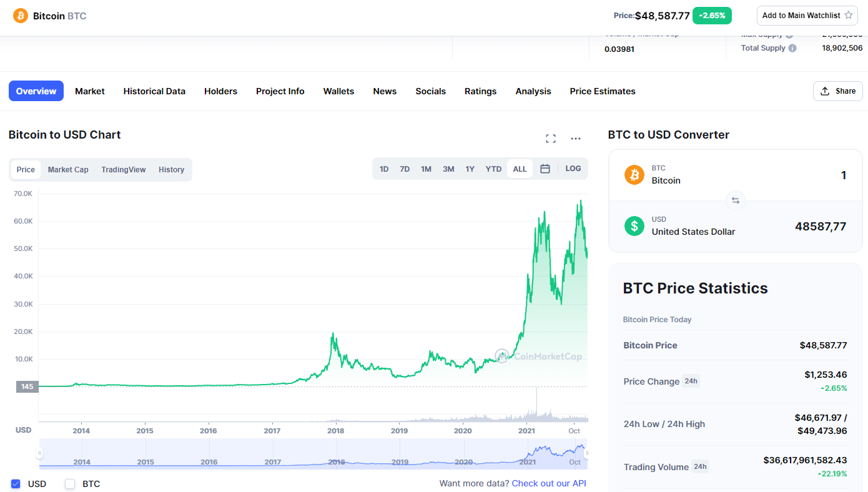Viewport: 868px width, 492px height.
Task: Click the USD amount field 48587,77
Action: (x=821, y=227)
